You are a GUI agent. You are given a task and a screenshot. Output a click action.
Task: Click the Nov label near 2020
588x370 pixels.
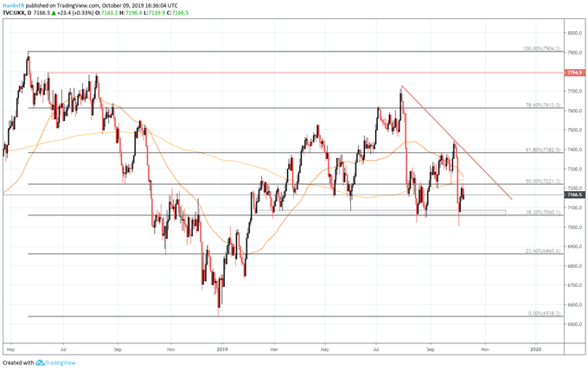pyautogui.click(x=484, y=349)
